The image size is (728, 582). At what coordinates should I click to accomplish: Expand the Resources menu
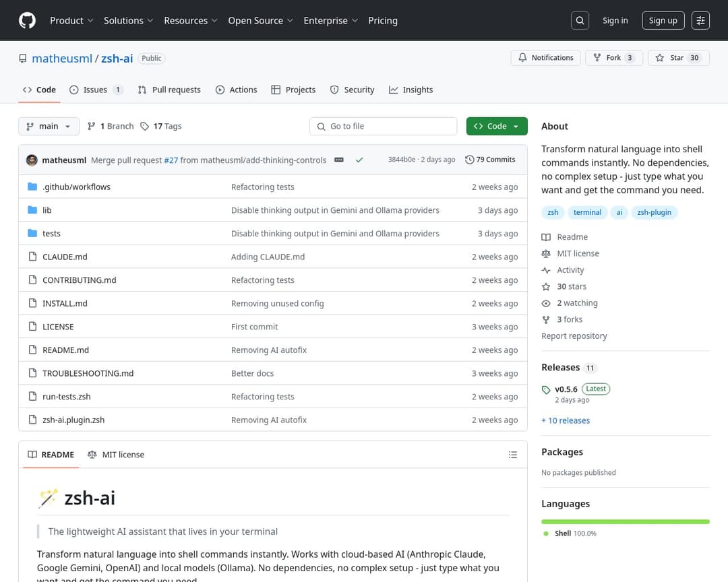(x=190, y=20)
